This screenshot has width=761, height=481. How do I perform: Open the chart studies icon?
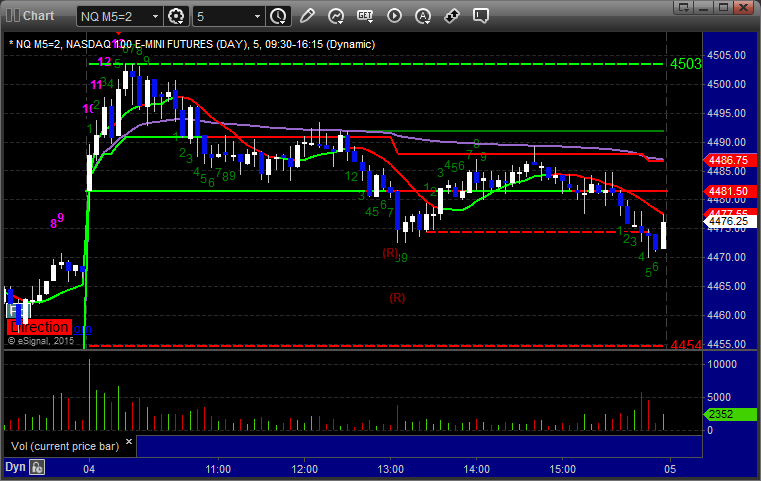click(x=336, y=17)
